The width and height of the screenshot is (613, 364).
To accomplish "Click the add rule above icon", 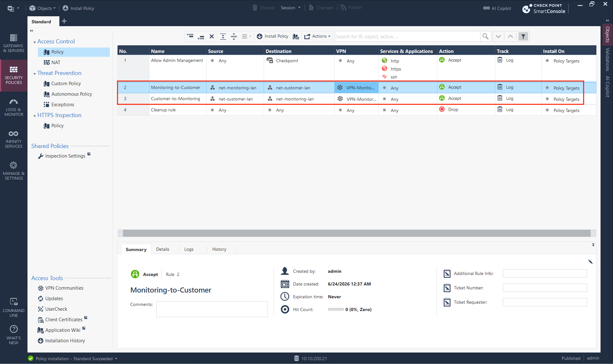I will (190, 36).
